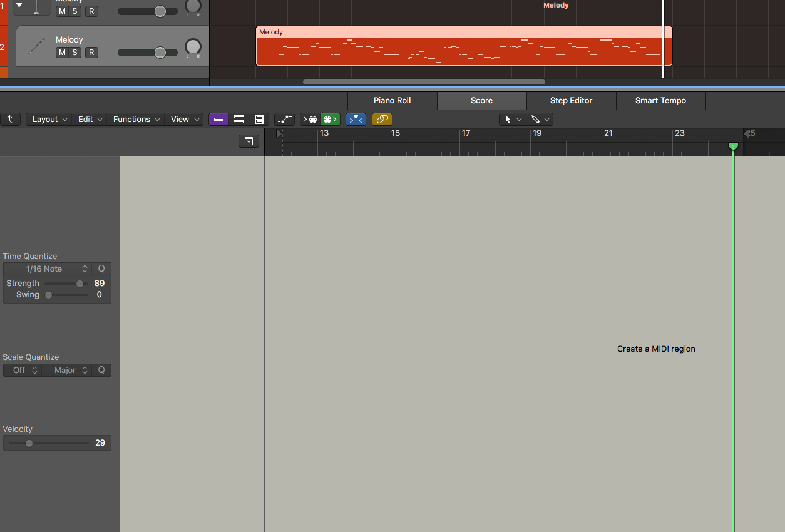This screenshot has width=785, height=532.
Task: Click track 2 volume fader knob
Action: [x=160, y=53]
